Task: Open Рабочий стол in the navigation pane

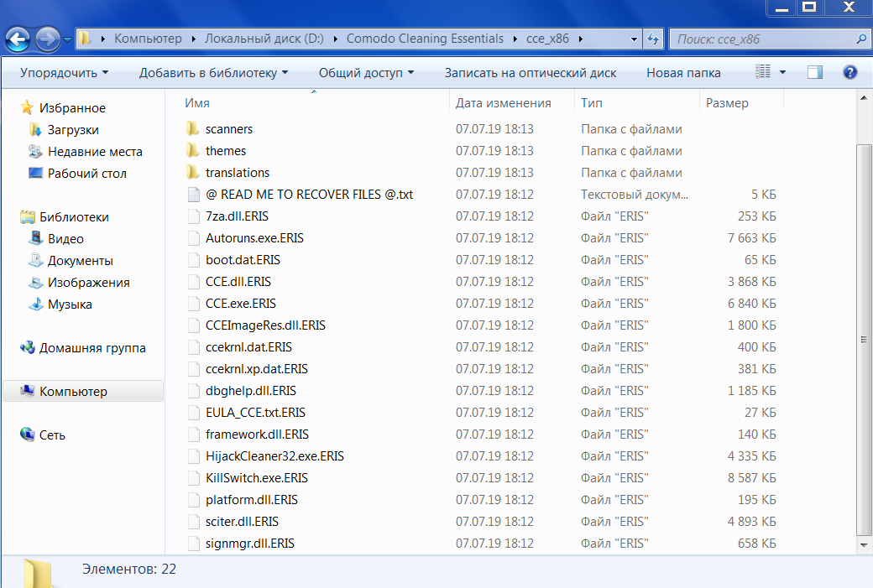Action: tap(86, 173)
